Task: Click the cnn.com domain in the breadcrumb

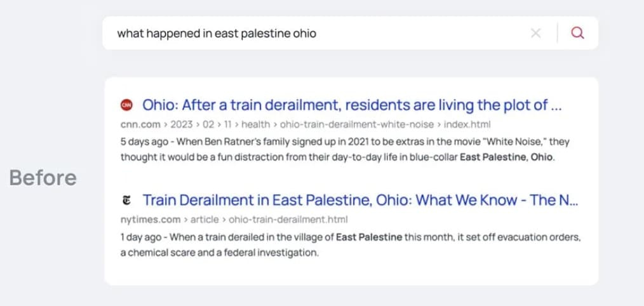Action: [x=140, y=124]
